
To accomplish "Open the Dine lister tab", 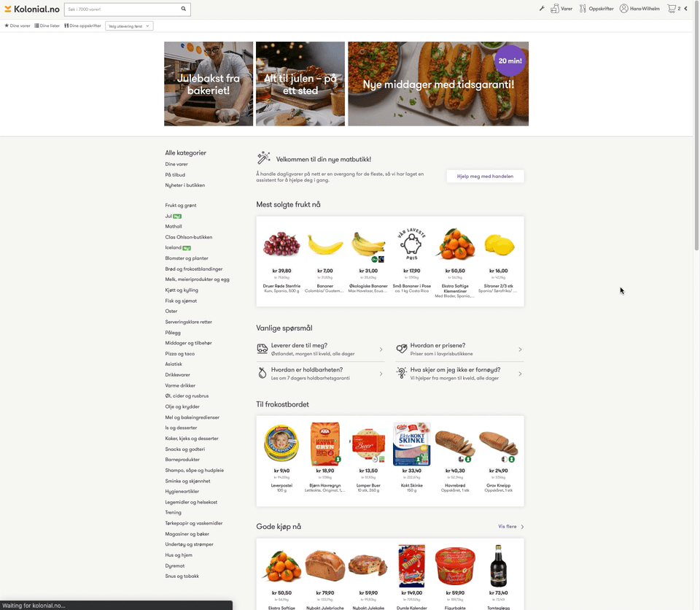I will pos(47,26).
